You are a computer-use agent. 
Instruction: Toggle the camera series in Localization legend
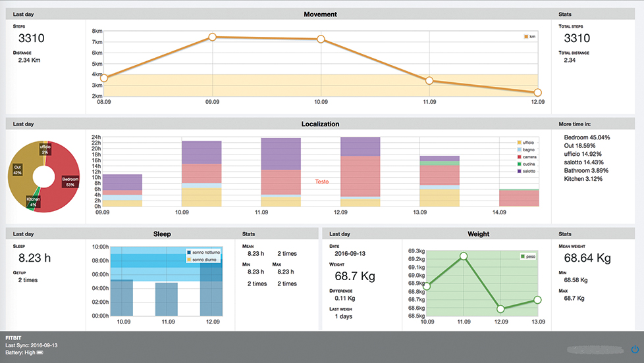pos(520,157)
